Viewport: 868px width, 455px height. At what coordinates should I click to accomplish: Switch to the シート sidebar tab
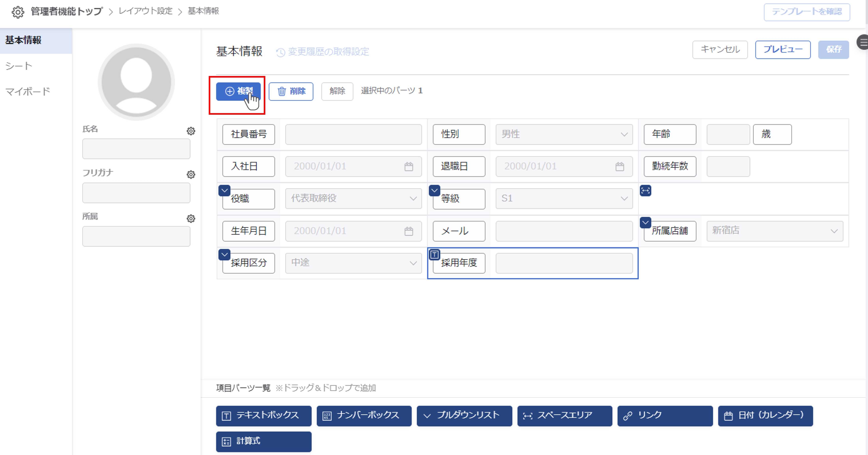[19, 66]
